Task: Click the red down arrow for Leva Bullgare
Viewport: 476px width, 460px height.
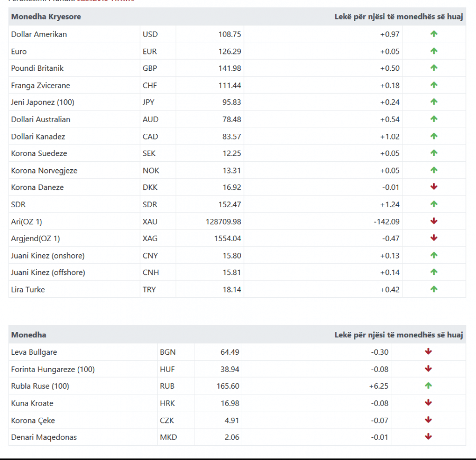Action: coord(428,352)
